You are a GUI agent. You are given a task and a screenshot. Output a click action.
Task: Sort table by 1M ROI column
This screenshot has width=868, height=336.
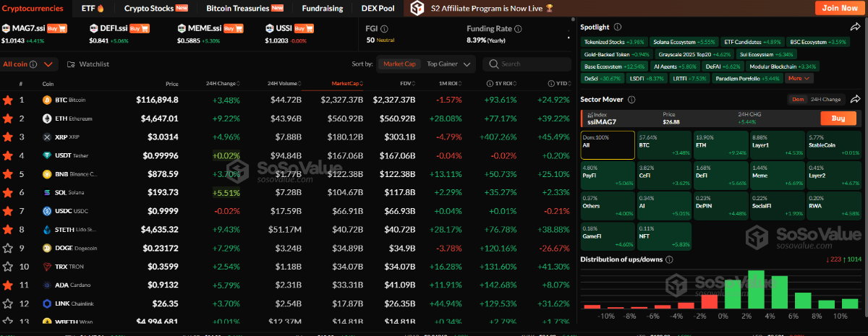coord(449,84)
